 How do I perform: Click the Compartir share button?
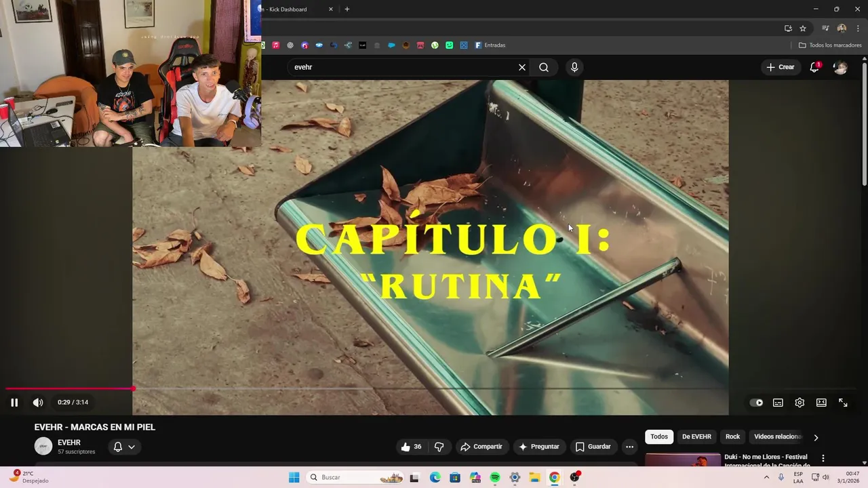(x=481, y=447)
